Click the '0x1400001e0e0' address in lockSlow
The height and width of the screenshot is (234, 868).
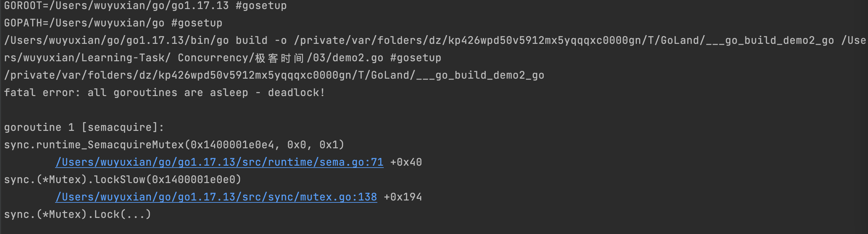[x=194, y=180]
